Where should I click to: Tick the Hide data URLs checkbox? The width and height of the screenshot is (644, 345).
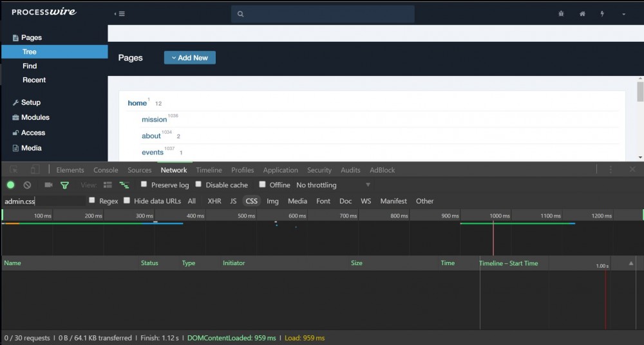pos(127,201)
